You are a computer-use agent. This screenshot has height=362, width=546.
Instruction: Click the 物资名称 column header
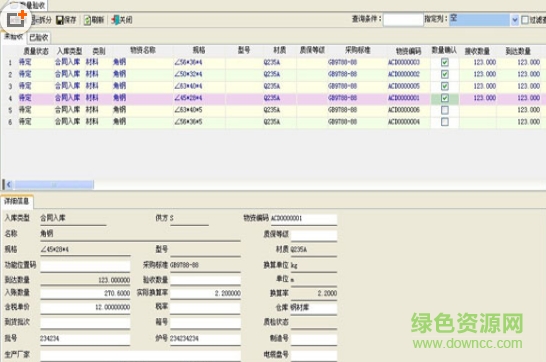click(143, 50)
